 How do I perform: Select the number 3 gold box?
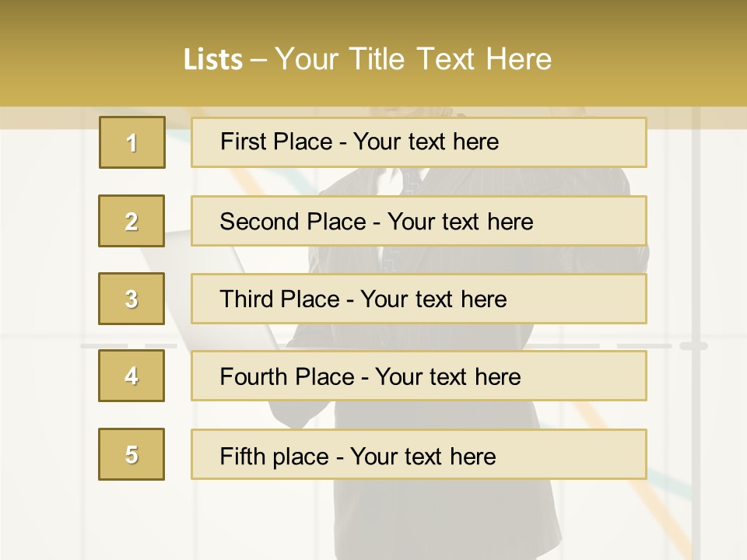click(x=132, y=299)
